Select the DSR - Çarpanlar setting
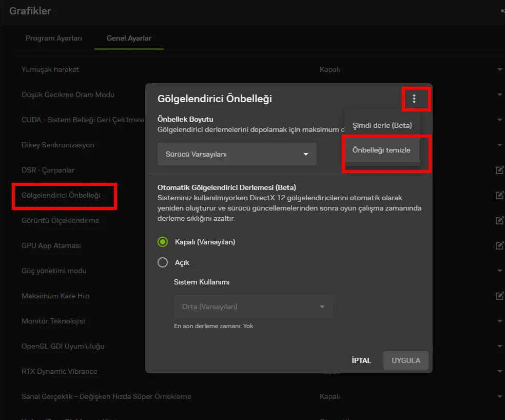This screenshot has height=420, width=505. (48, 170)
